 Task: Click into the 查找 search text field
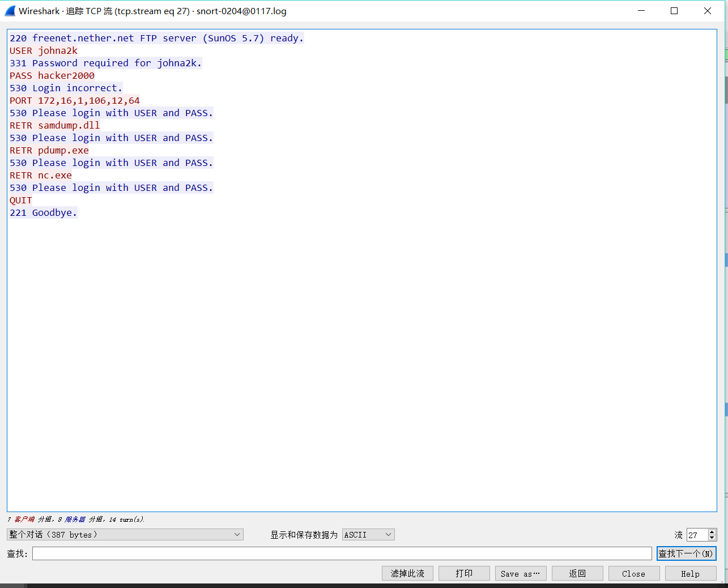(x=342, y=553)
